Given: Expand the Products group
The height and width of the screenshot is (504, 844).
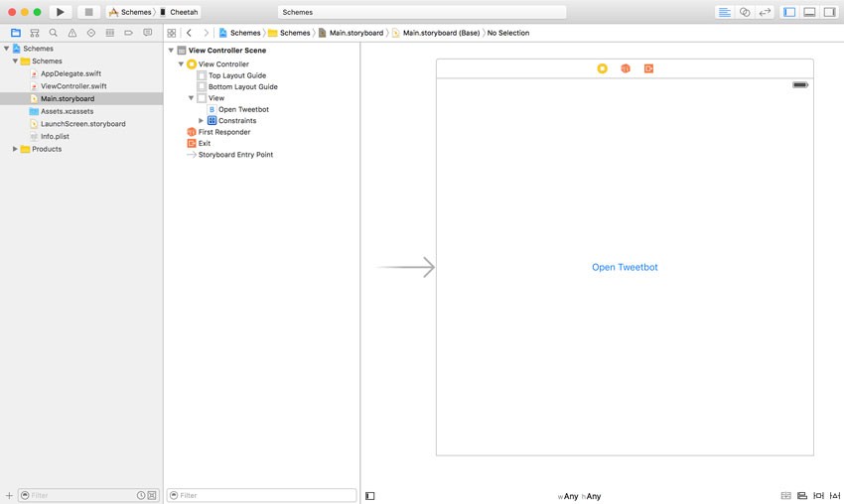Looking at the screenshot, I should (15, 149).
